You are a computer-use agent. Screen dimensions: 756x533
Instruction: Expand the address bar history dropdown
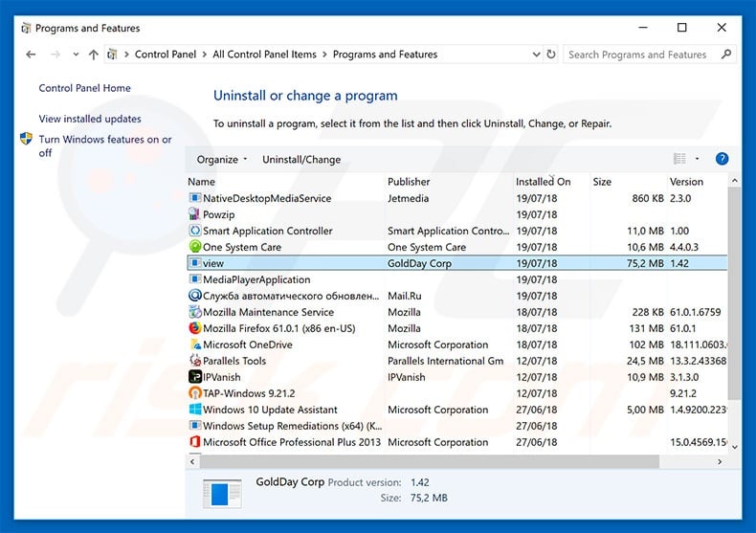(536, 55)
